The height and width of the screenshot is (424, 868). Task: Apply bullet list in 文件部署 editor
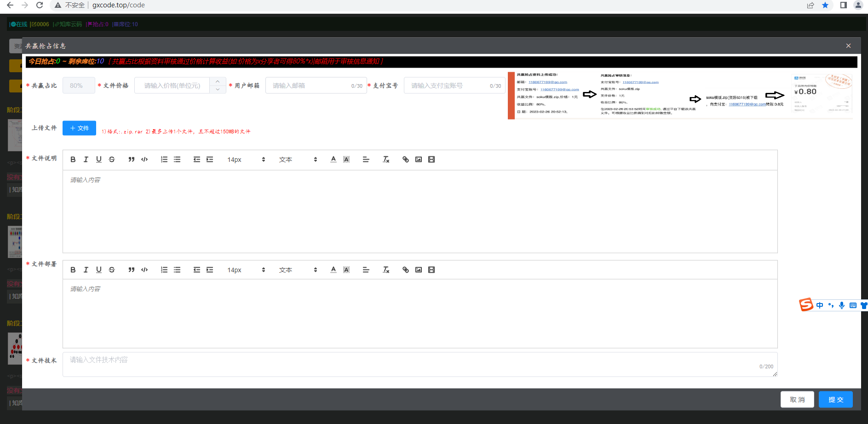[177, 270]
